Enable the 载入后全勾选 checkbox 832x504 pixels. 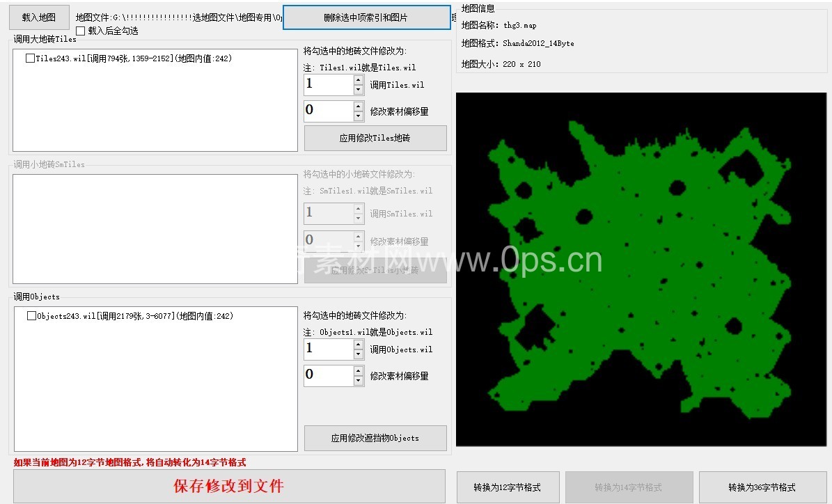click(81, 31)
